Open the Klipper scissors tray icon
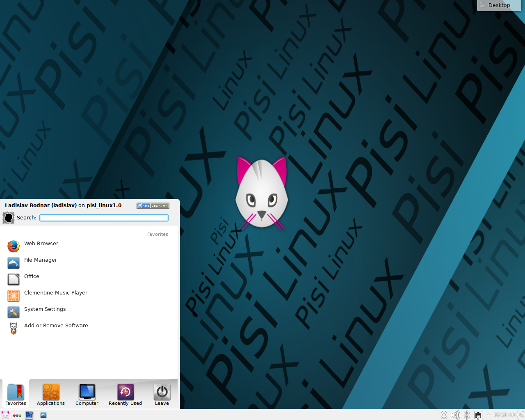Screen dimensions: 525x420 [x=444, y=415]
